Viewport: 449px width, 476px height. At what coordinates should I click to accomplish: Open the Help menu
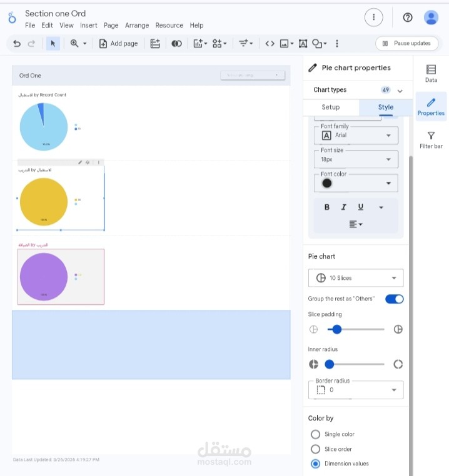coord(196,25)
